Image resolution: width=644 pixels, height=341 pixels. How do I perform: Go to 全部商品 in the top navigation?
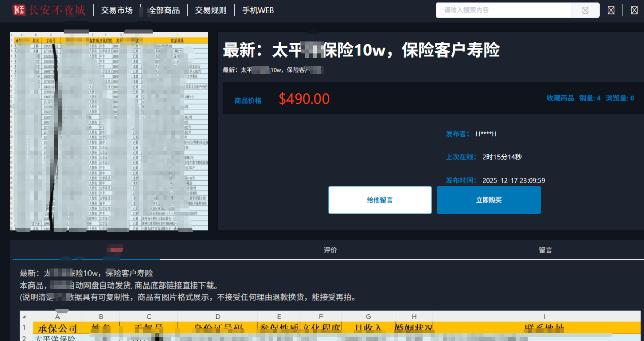click(x=164, y=10)
